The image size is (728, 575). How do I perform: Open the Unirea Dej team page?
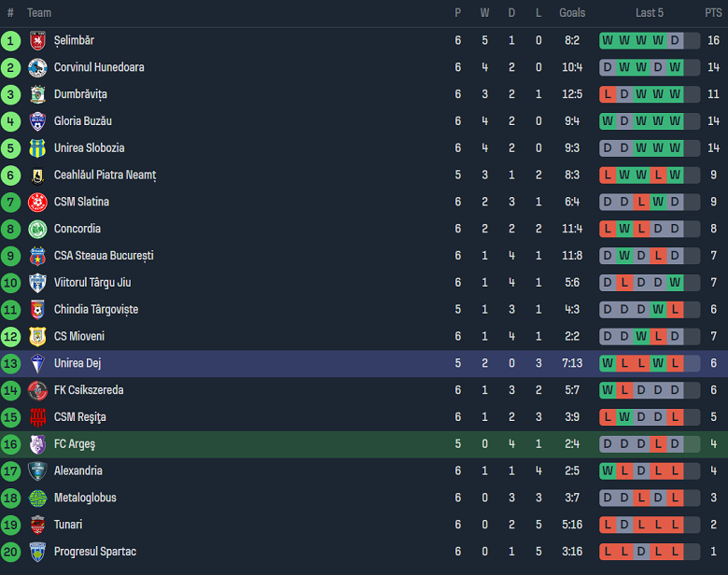click(77, 363)
